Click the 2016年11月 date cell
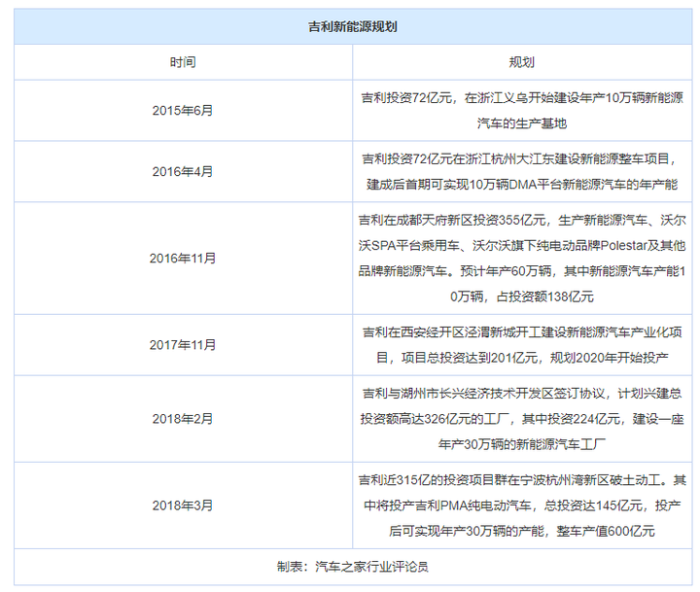700x592 pixels. tap(183, 258)
